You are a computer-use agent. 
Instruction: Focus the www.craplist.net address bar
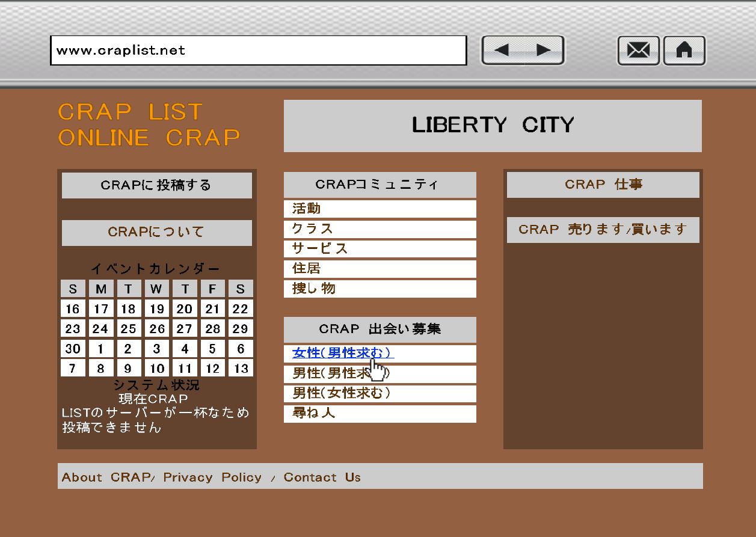pos(259,51)
